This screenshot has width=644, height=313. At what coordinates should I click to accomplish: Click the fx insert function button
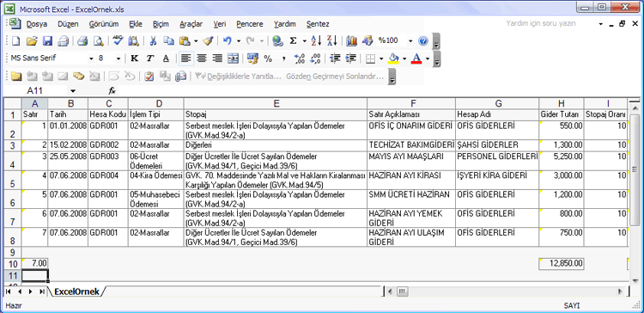click(x=112, y=90)
